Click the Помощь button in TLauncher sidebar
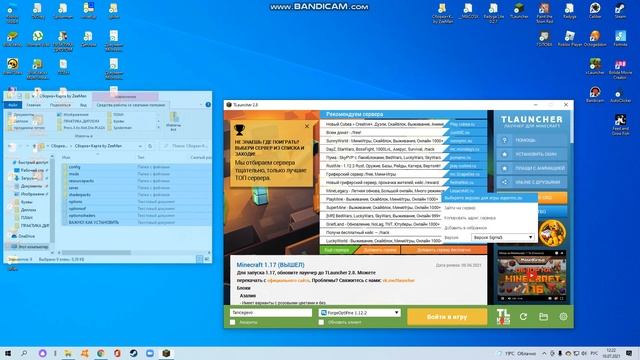The image size is (640, 360). coord(532,140)
